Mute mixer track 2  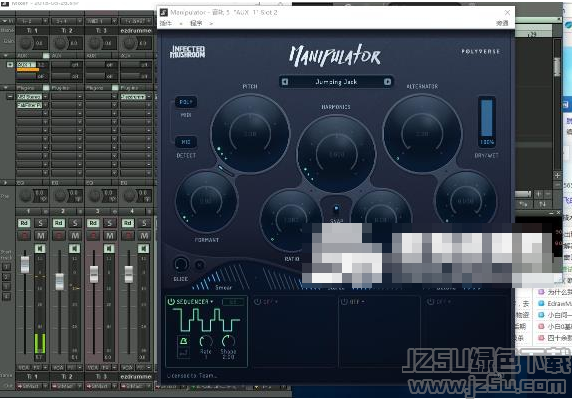(x=75, y=236)
